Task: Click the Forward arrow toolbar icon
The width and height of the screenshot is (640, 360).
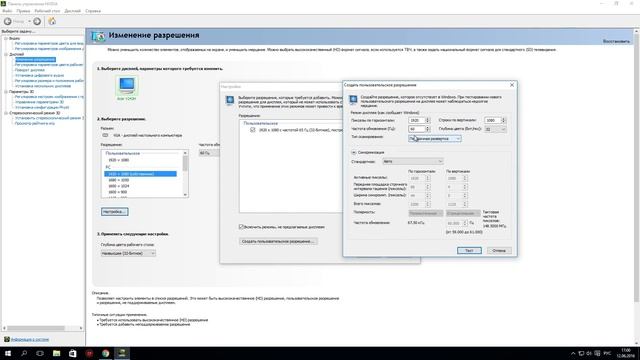Action: point(37,21)
